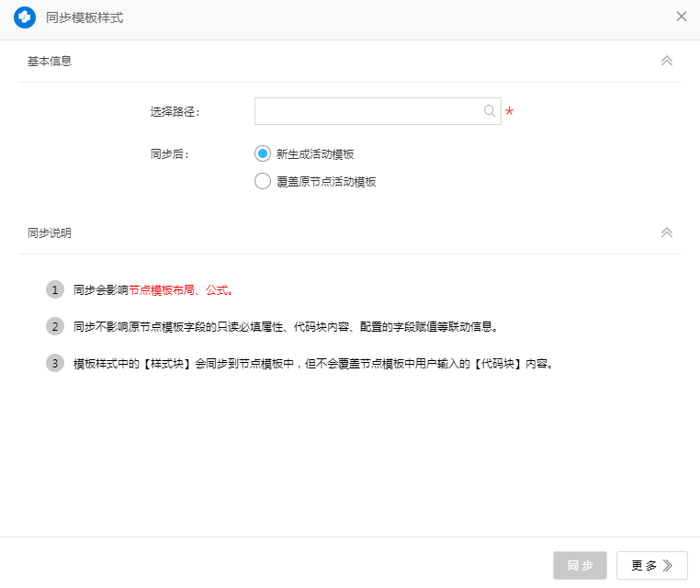The height and width of the screenshot is (588, 700).
Task: Collapse the 基本信息 section with chevron
Action: (x=667, y=61)
